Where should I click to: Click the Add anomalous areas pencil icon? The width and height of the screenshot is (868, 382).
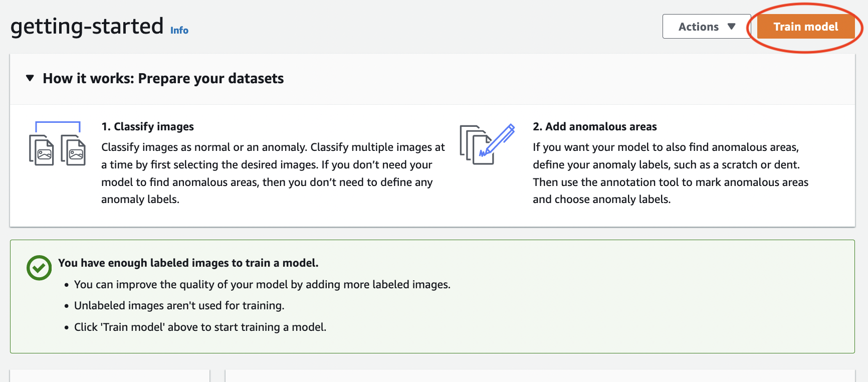point(487,144)
